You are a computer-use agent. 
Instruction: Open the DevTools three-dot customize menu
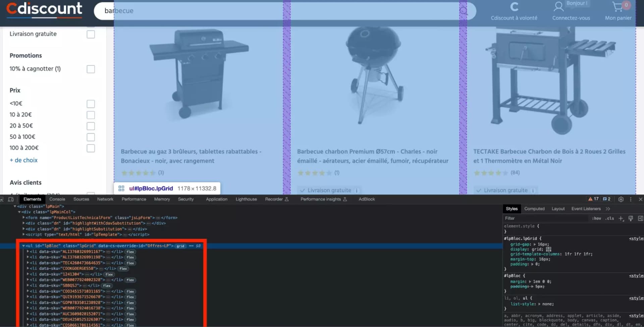[x=630, y=199]
